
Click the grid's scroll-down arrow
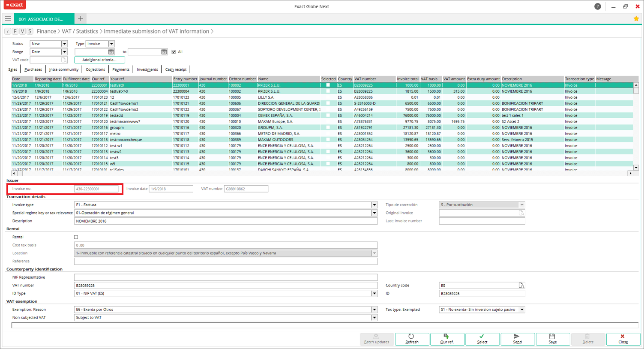636,168
